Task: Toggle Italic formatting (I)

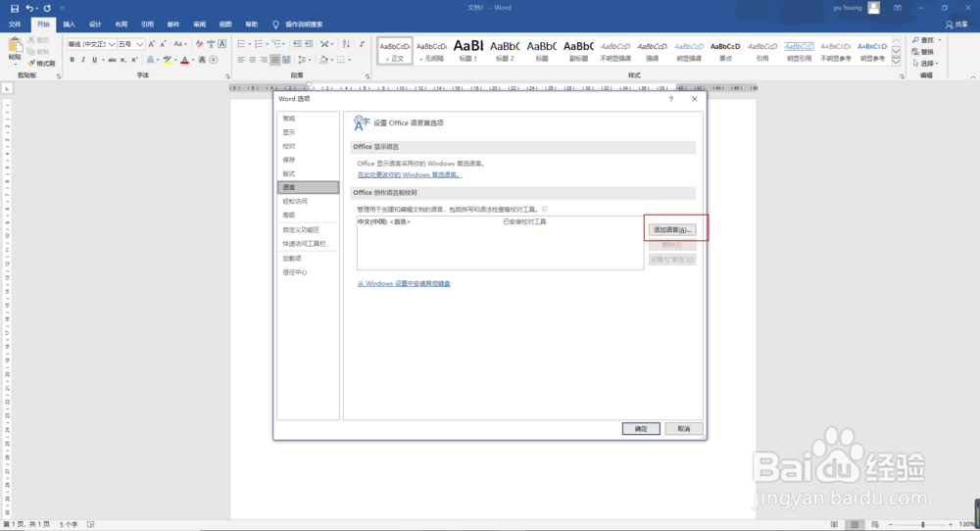Action: [x=83, y=60]
